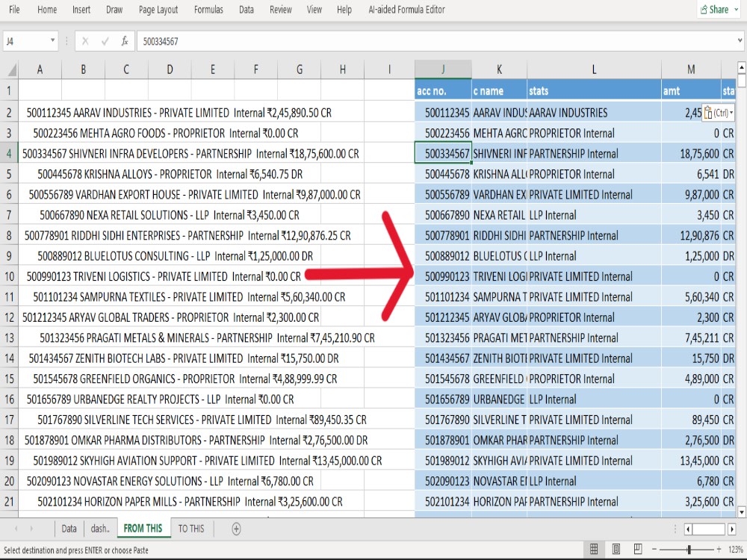Viewport: 747px width, 560px height.
Task: Select the 500990123 cell in column J
Action: [x=443, y=277]
